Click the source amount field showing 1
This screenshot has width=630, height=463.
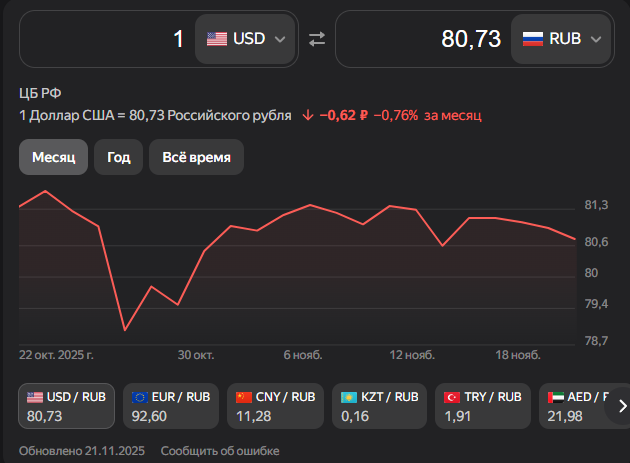pos(107,39)
